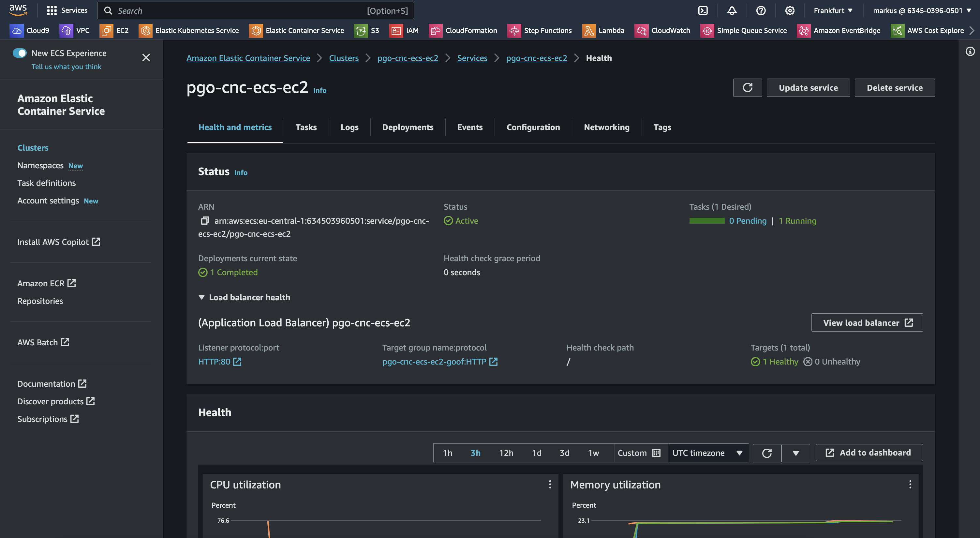This screenshot has width=980, height=538.
Task: Open HTTP:80 listener link
Action: [219, 362]
